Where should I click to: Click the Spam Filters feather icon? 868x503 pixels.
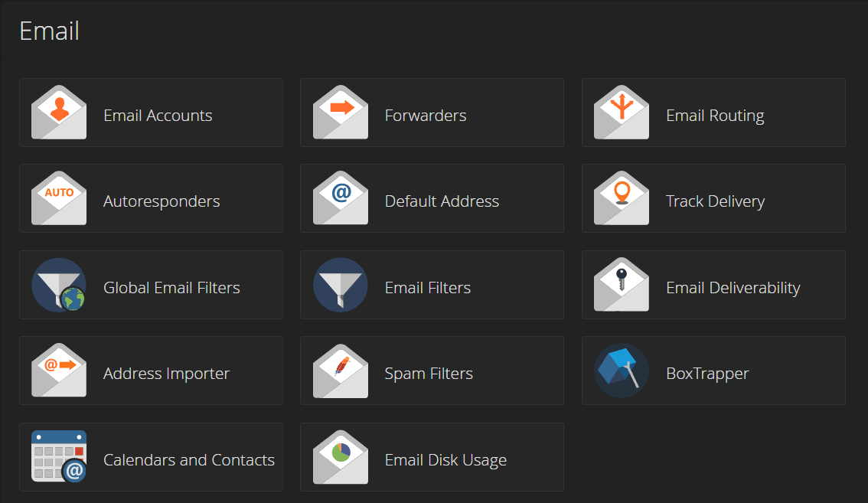point(341,371)
